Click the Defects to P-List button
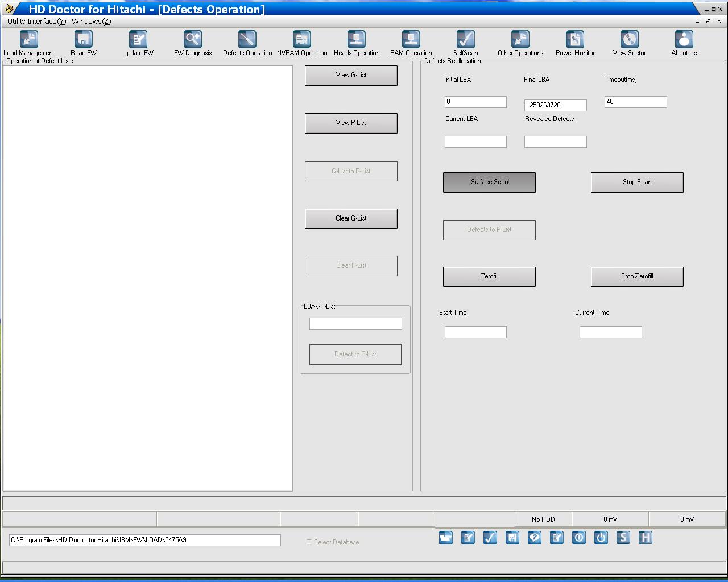Image resolution: width=728 pixels, height=582 pixels. pos(489,230)
